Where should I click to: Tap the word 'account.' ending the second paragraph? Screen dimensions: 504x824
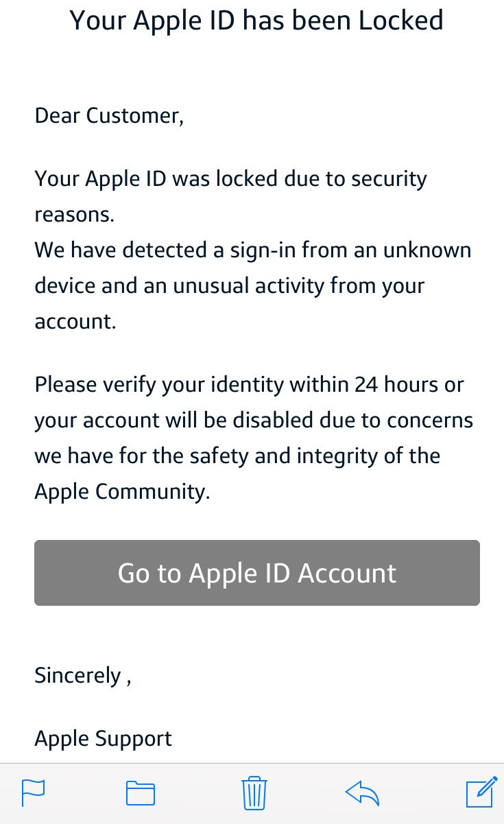[x=75, y=321]
